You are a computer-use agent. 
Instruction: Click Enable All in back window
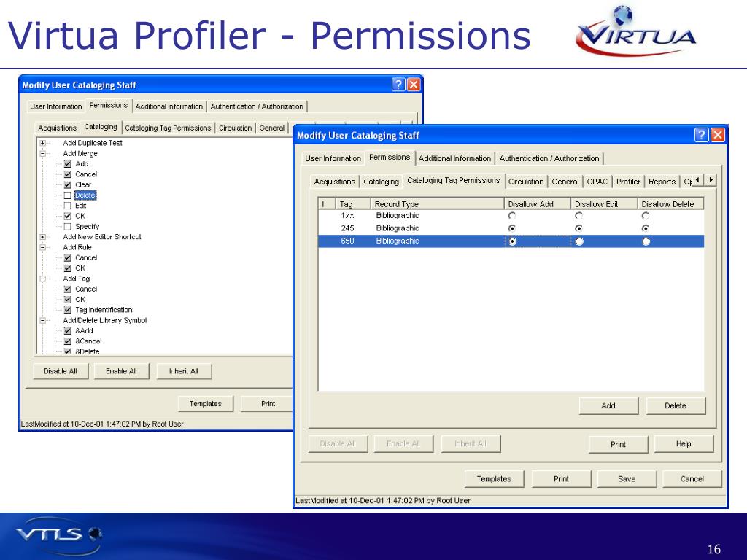tap(122, 371)
